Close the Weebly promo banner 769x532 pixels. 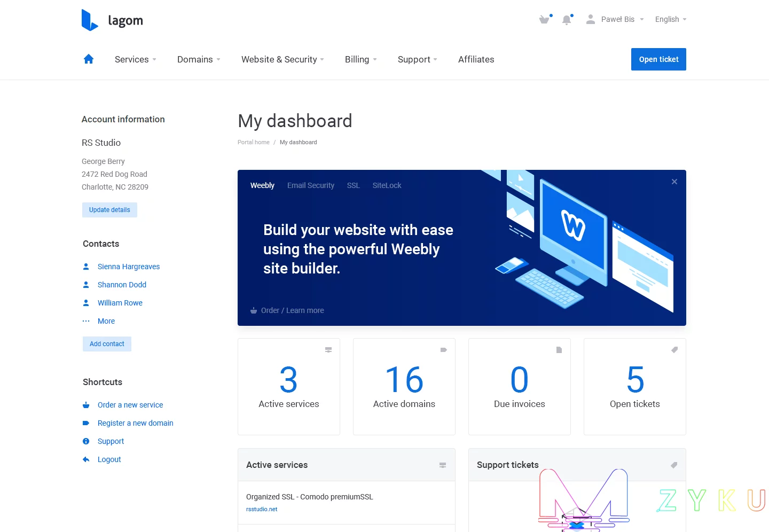pyautogui.click(x=674, y=182)
